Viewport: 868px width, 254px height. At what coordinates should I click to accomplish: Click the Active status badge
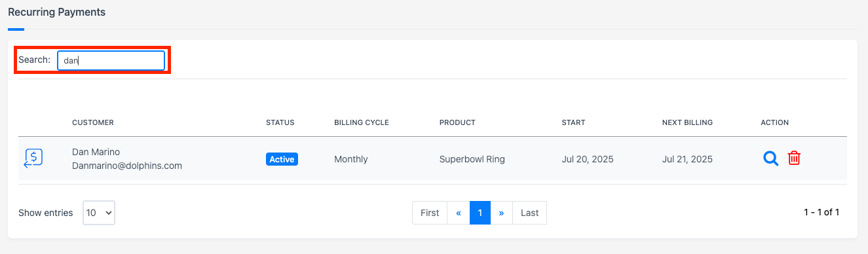(282, 159)
